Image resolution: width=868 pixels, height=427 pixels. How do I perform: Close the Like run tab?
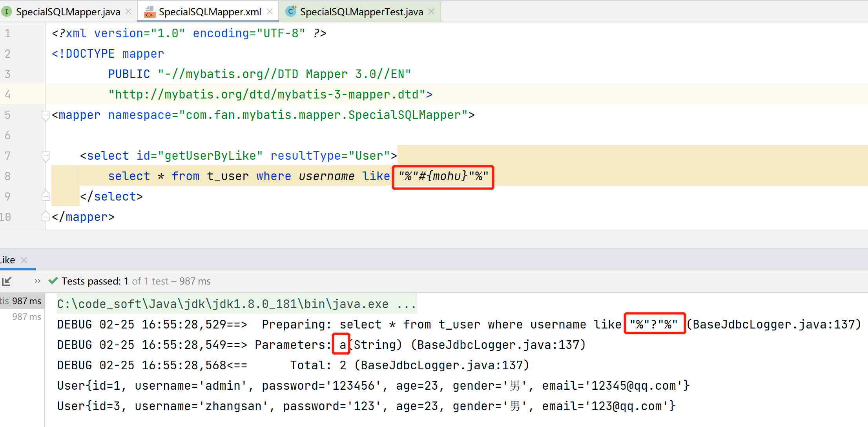pos(24,260)
